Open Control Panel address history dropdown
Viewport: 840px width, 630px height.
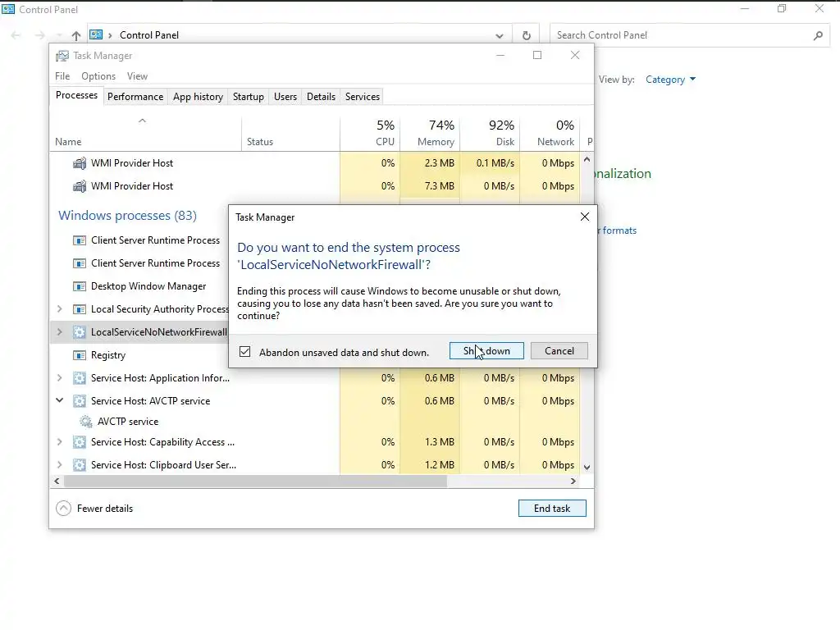[500, 36]
